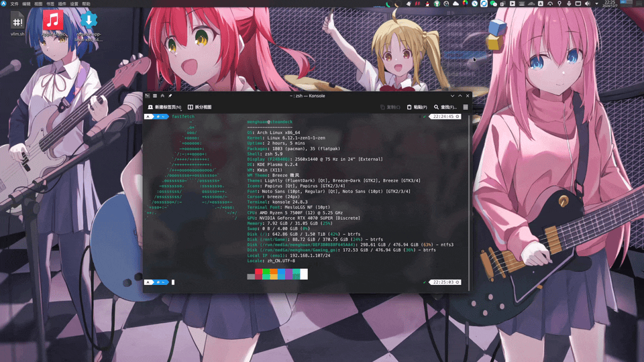Image resolution: width=644 pixels, height=362 pixels.
Task: Open Konsole hamburger menu
Action: [x=465, y=107]
